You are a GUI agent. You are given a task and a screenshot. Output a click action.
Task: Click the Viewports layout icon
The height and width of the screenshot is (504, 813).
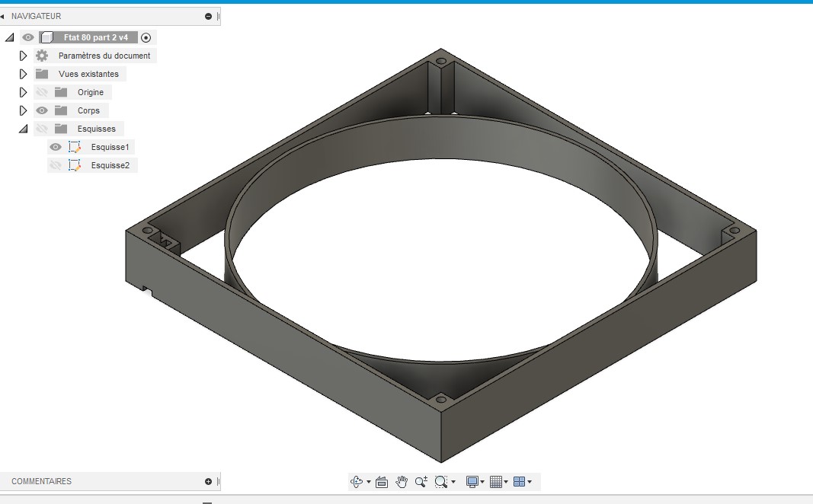point(519,482)
